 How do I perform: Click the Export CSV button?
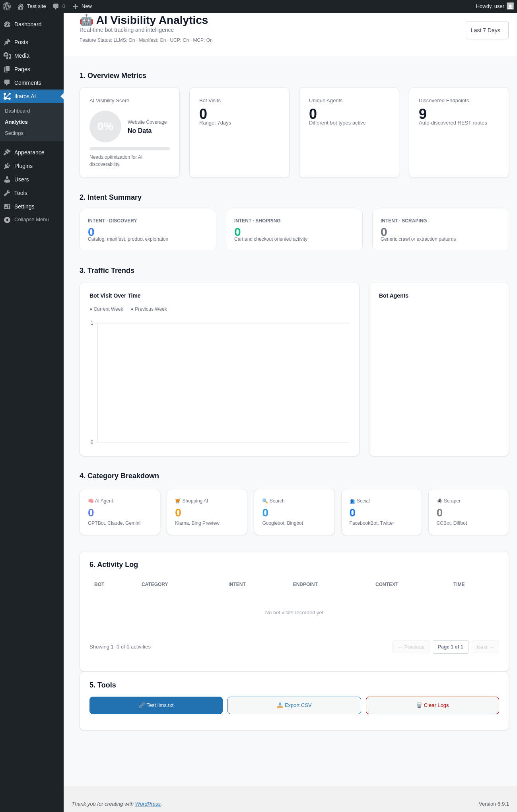294,705
